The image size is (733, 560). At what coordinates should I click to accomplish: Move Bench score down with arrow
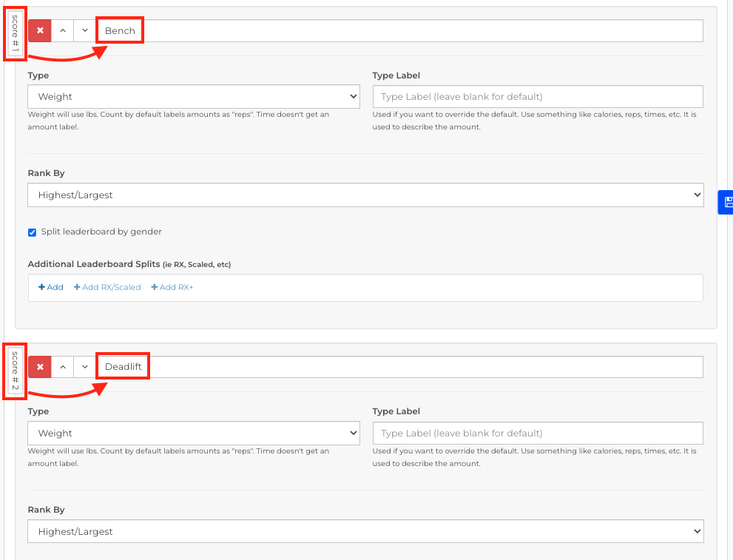tap(84, 31)
